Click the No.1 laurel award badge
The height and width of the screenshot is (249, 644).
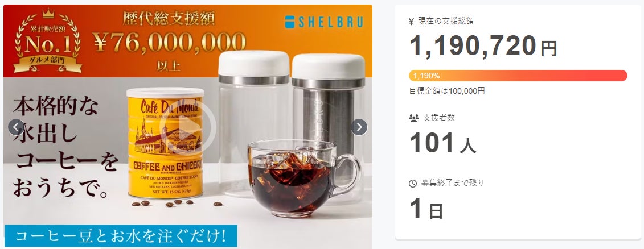(x=48, y=41)
